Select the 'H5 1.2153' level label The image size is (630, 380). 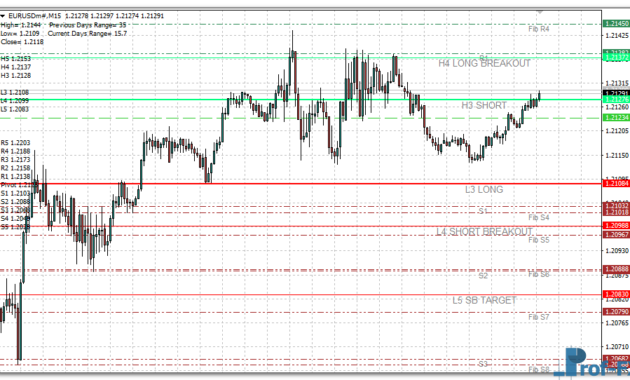tap(16, 59)
